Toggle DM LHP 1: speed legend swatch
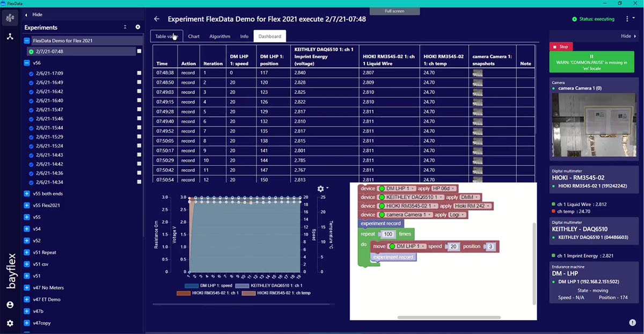The width and height of the screenshot is (644, 334). click(191, 286)
